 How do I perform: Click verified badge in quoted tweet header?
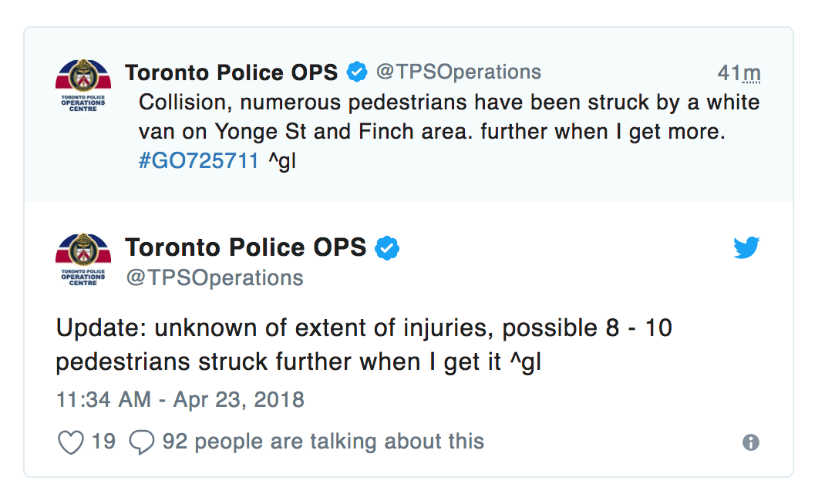tap(357, 72)
